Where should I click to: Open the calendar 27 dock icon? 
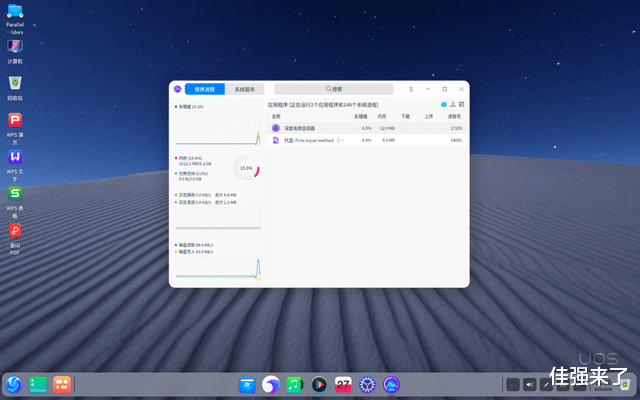click(343, 384)
